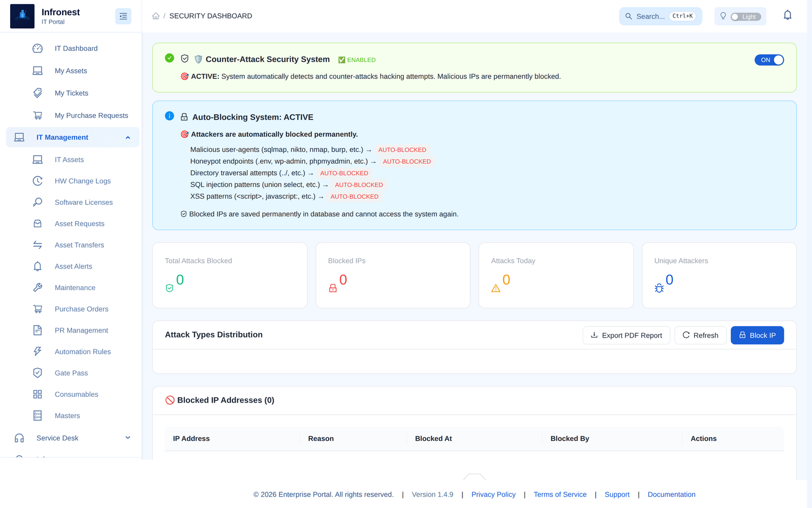This screenshot has width=812, height=508.
Task: Open Asset Transfers menu item
Action: tap(80, 245)
